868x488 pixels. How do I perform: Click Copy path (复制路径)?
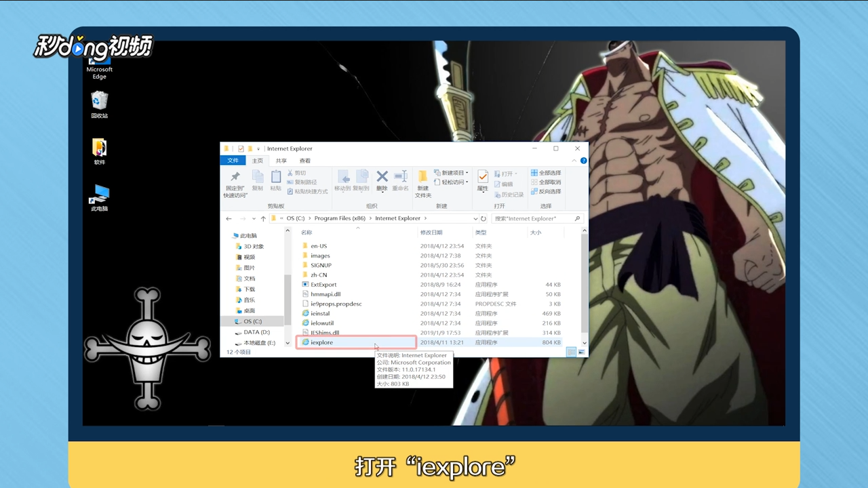pyautogui.click(x=302, y=182)
